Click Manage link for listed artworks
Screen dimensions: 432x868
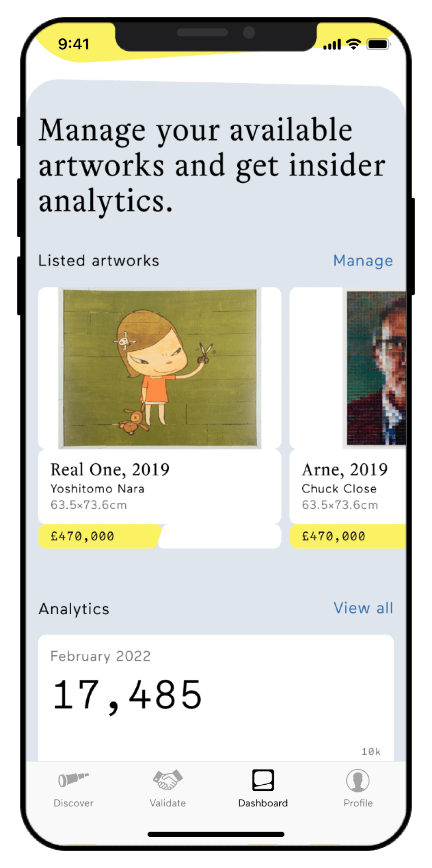(363, 261)
